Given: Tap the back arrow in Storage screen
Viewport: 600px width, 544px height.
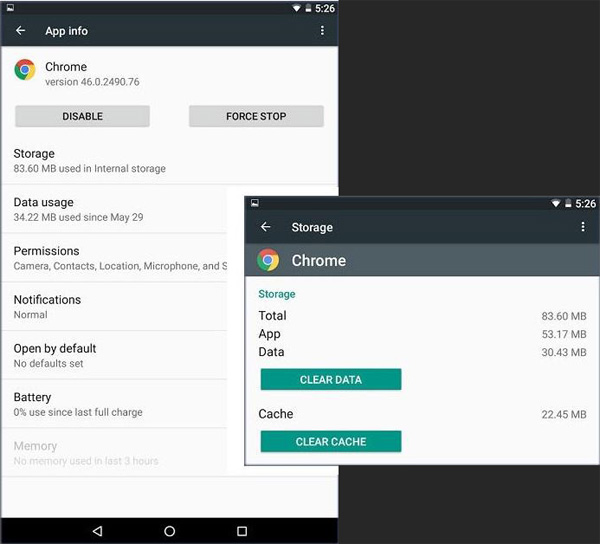Looking at the screenshot, I should click(266, 227).
